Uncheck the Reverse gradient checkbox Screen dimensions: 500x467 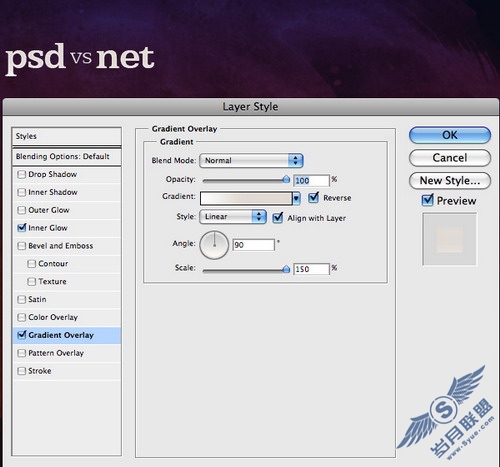click(x=314, y=198)
